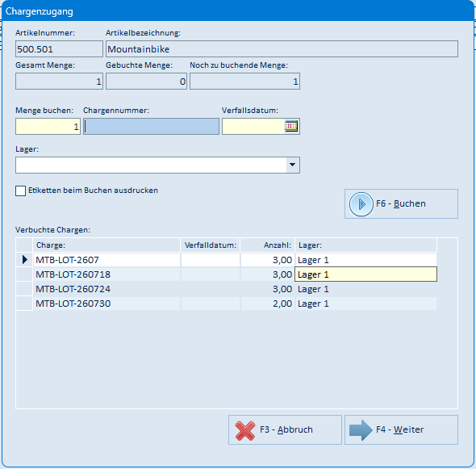Viewport: 476px width, 469px height.
Task: Click the Verfallsdatum date input field
Action: point(253,127)
